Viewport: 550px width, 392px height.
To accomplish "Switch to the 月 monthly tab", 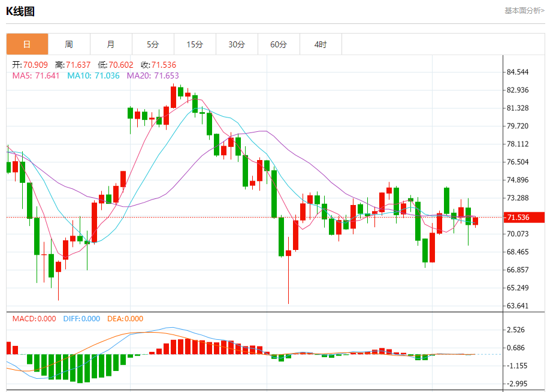I will [111, 44].
